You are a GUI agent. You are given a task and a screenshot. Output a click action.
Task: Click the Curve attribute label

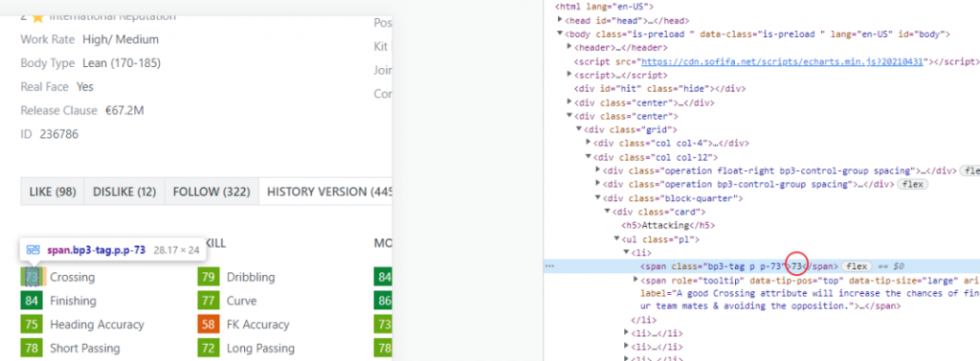241,301
